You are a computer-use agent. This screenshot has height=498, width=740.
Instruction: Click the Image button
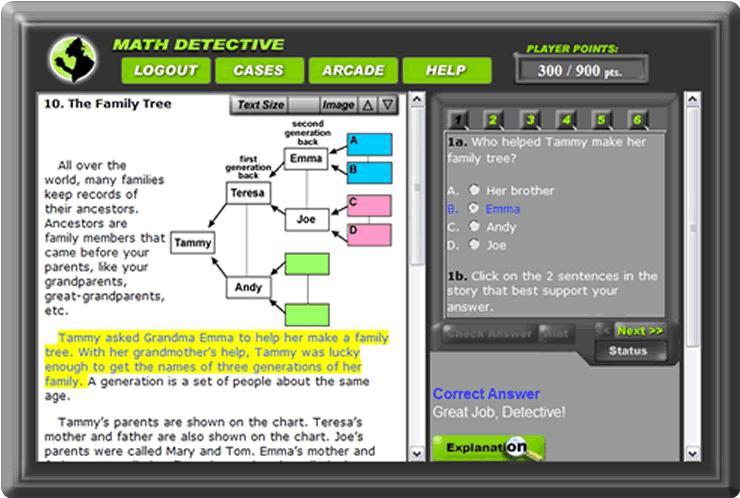[x=338, y=104]
